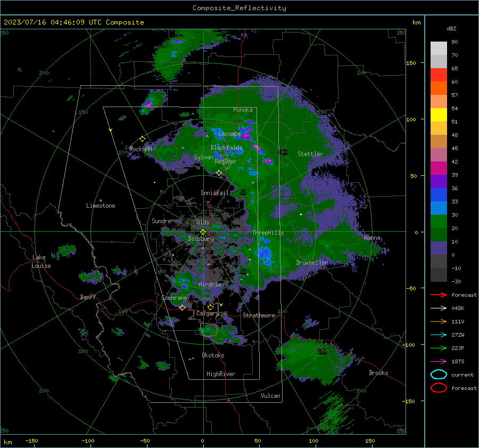479x448 pixels.
Task: Click the Innisfail city label
Action: 214,193
